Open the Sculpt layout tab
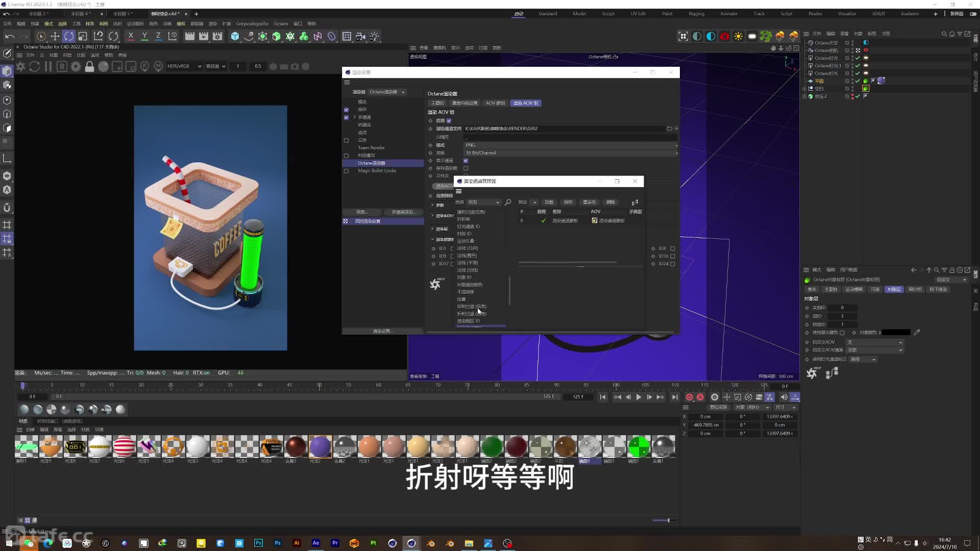This screenshot has width=980, height=551. (608, 14)
